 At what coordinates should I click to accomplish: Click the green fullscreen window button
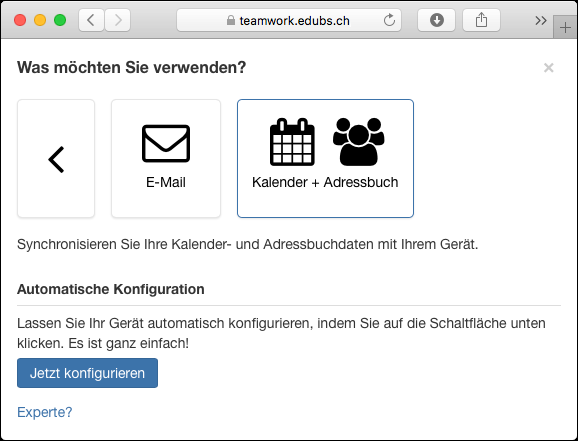(60, 20)
